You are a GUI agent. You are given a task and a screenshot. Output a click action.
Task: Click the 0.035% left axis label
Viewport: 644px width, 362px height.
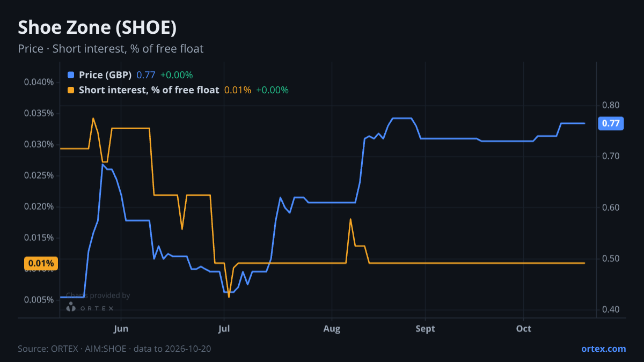point(39,113)
